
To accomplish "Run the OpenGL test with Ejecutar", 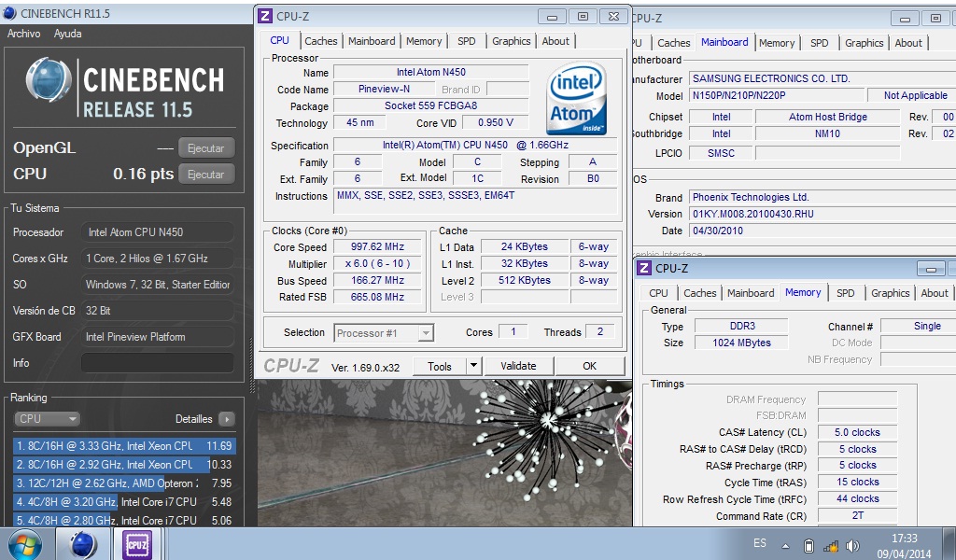I will (206, 148).
